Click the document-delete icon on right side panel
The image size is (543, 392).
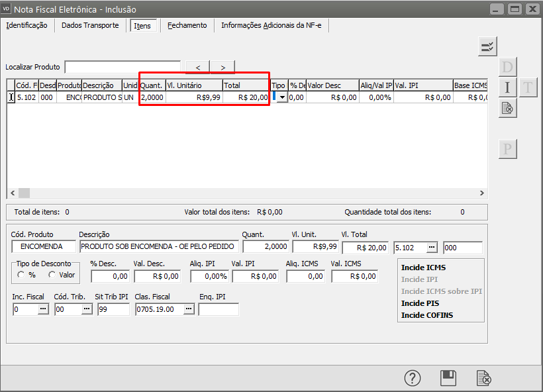[507, 108]
